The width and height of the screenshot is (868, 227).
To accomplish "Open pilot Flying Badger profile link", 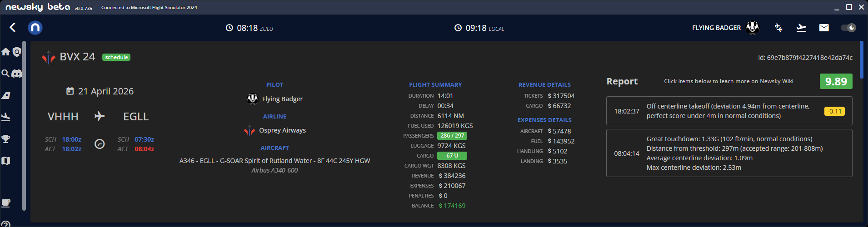I will click(282, 99).
